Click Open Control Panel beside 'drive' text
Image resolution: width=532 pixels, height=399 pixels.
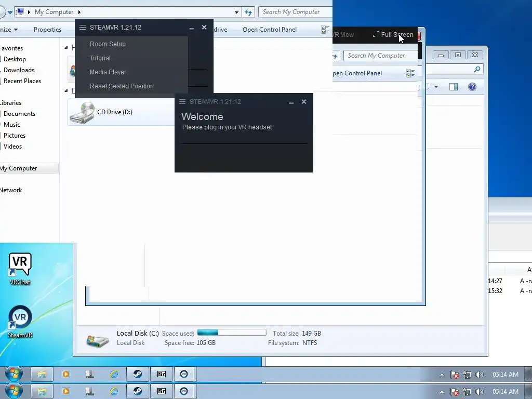(x=270, y=30)
